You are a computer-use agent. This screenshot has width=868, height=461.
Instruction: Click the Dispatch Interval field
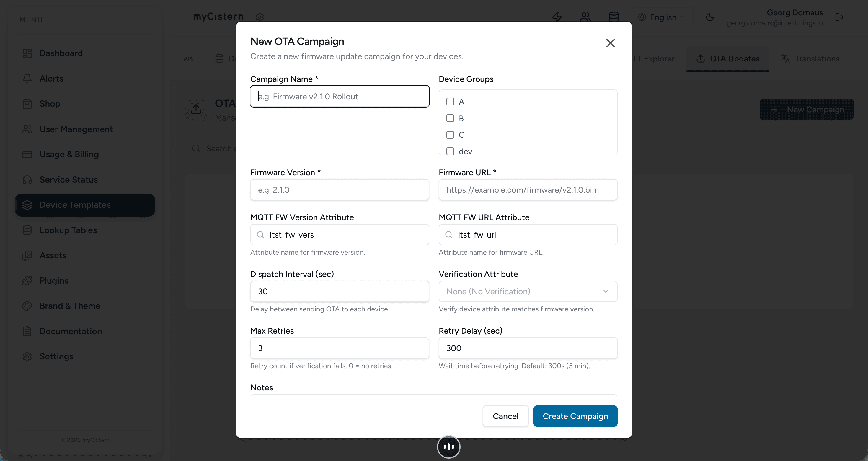(339, 291)
